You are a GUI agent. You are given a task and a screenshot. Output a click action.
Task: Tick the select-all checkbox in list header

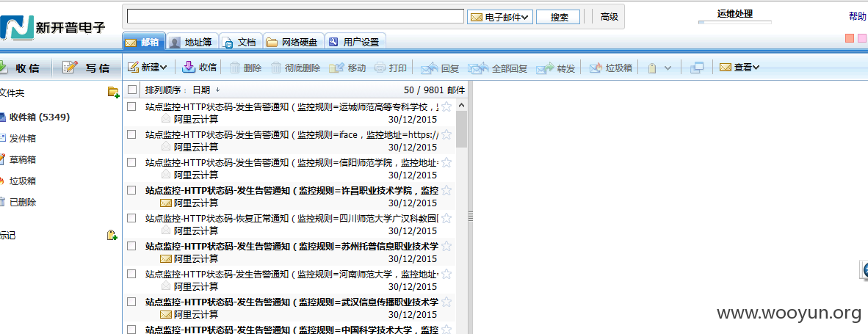click(131, 90)
